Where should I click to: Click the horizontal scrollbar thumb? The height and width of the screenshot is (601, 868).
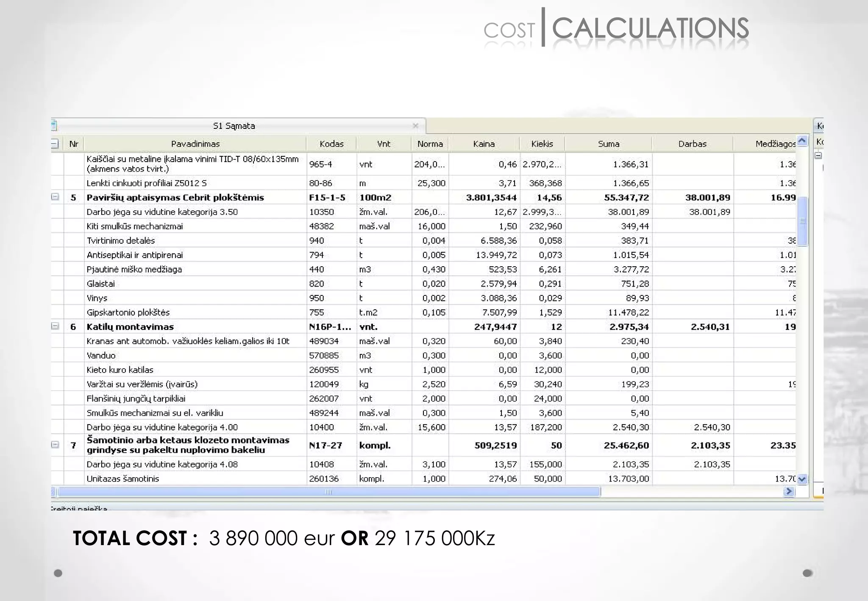pos(329,492)
